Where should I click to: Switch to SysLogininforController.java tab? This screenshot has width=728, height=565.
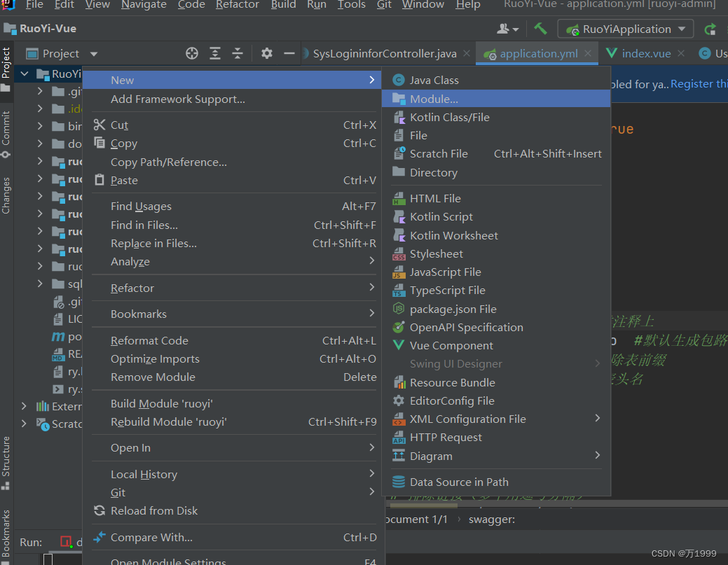pyautogui.click(x=385, y=54)
